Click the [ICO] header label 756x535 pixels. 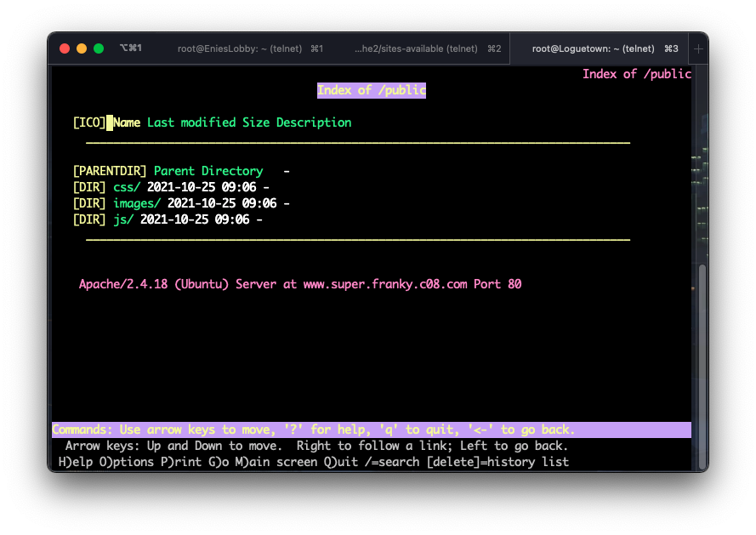(89, 122)
